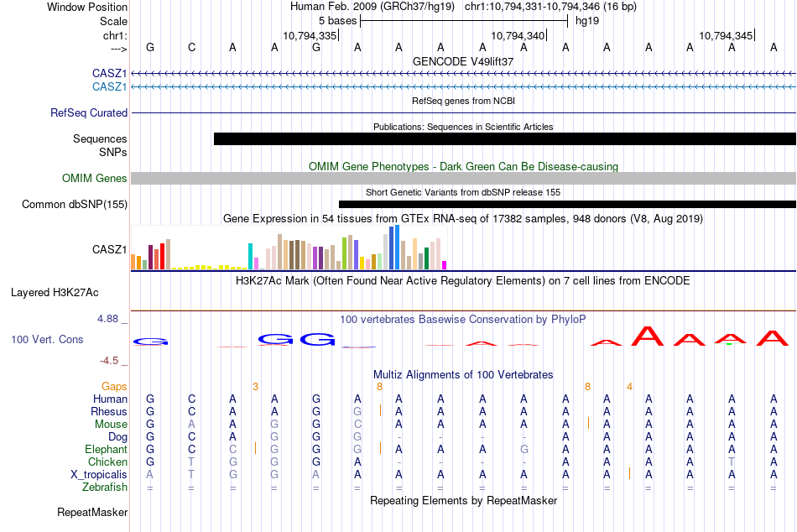Select the Elephant species row label
The width and height of the screenshot is (797, 532).
pyautogui.click(x=107, y=449)
